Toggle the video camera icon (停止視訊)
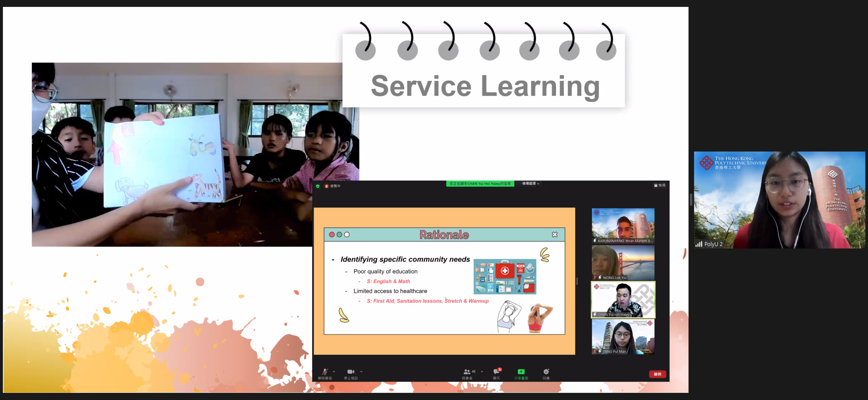 (350, 372)
